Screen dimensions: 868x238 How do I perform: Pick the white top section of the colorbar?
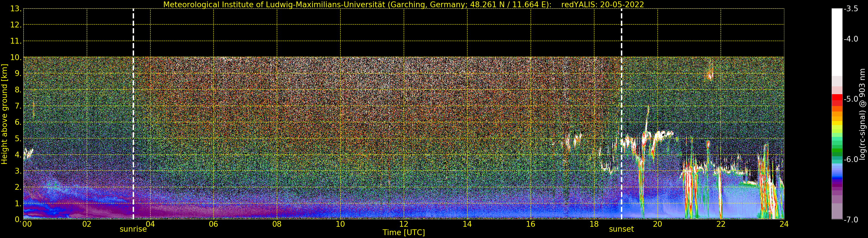click(837, 42)
